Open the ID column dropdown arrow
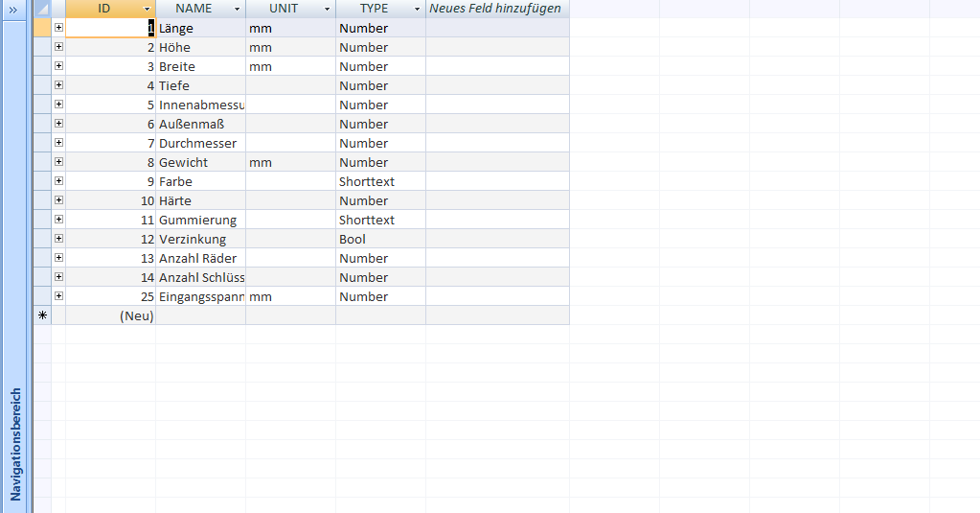 147,9
